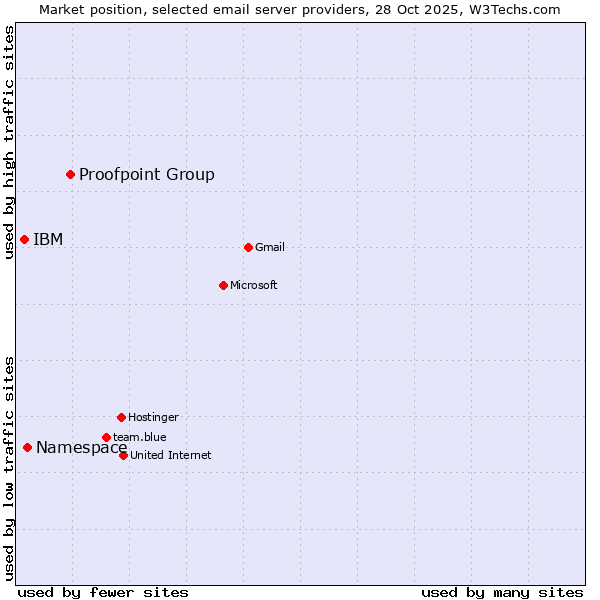
Task: Select the "used by fewer sites" axis label
Action: click(x=103, y=592)
